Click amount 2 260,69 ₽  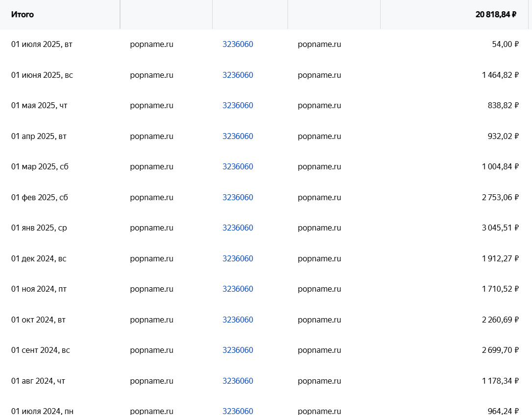[501, 320]
